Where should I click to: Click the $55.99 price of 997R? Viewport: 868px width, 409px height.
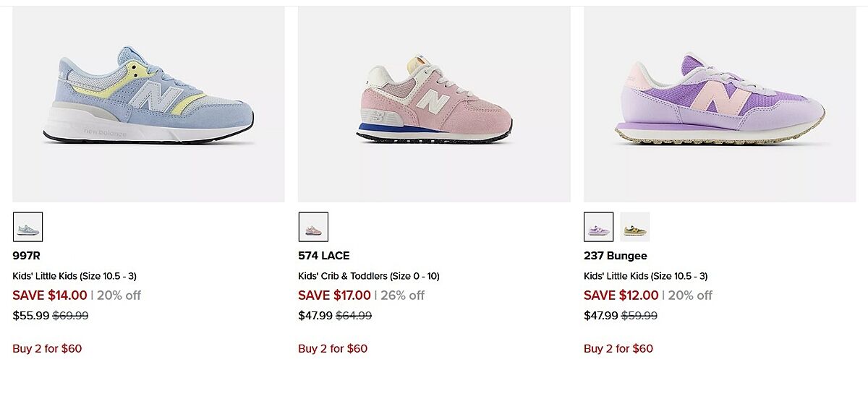coord(31,315)
